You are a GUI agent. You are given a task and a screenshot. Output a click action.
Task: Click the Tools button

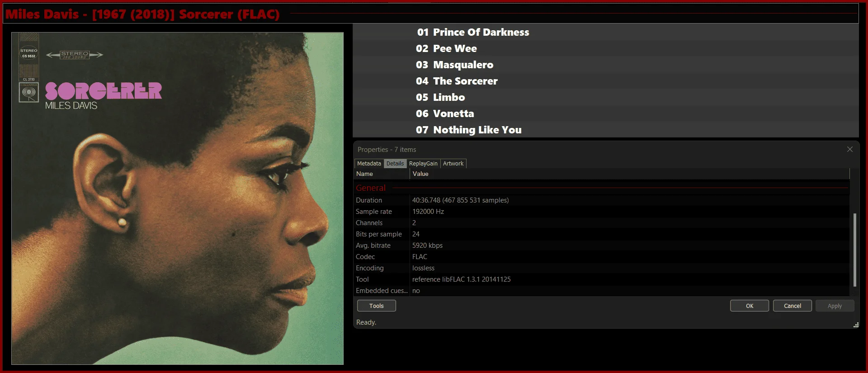pyautogui.click(x=377, y=306)
